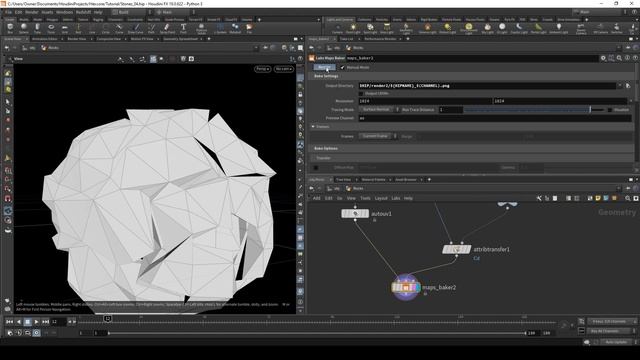Open the find icon in network editor toolbar
Image resolution: width=640 pixels, height=360 pixels.
coord(628,198)
